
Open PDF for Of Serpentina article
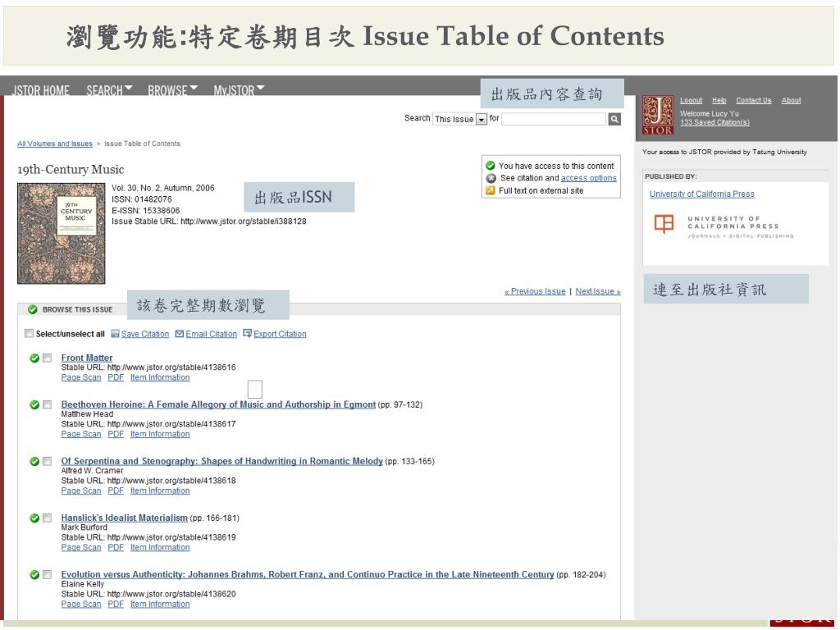click(x=116, y=491)
